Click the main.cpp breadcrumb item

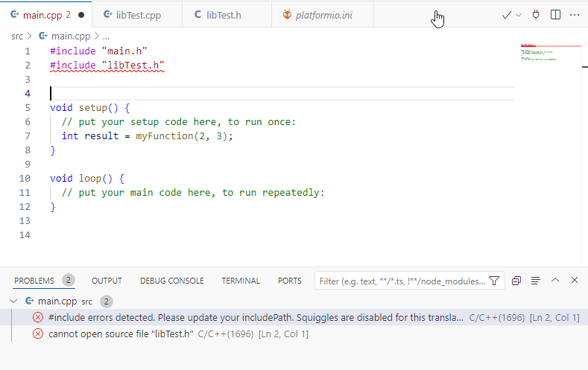[71, 36]
